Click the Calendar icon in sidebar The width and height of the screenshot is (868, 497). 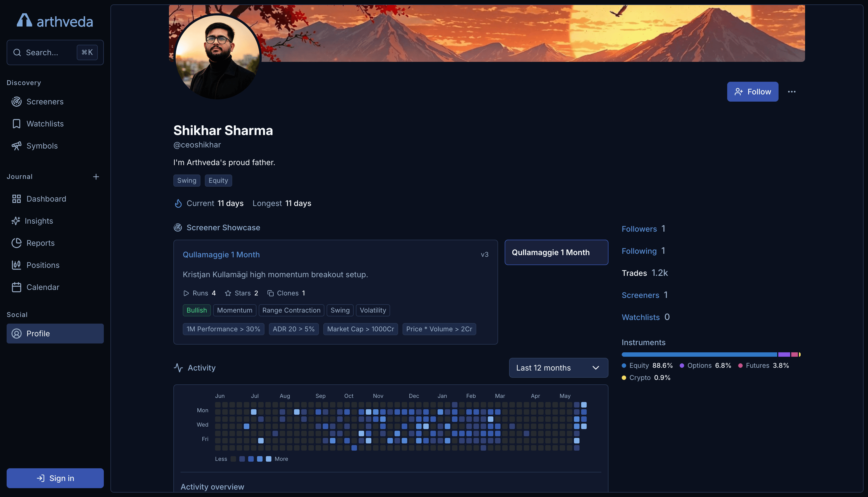click(16, 287)
